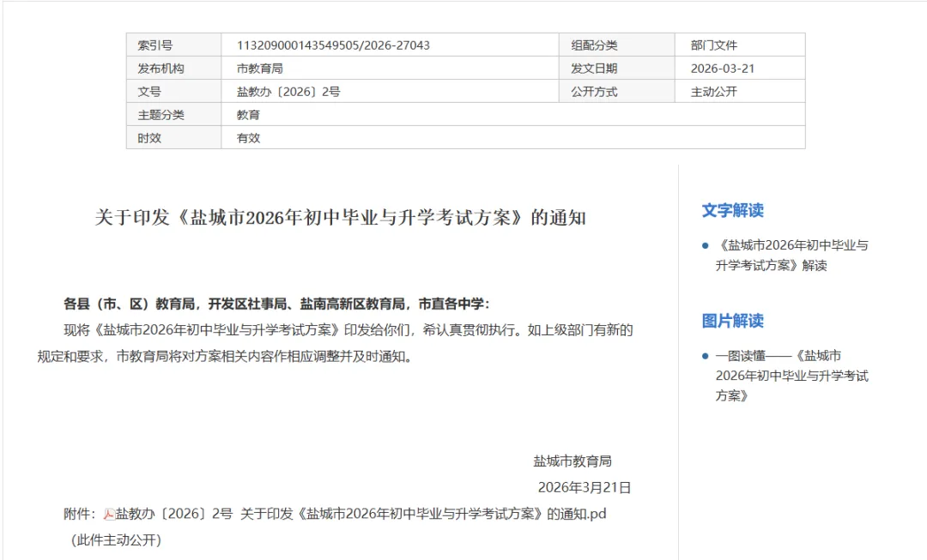Open the 一图读懂 image interpretation link
The height and width of the screenshot is (560, 927).
[x=791, y=373]
